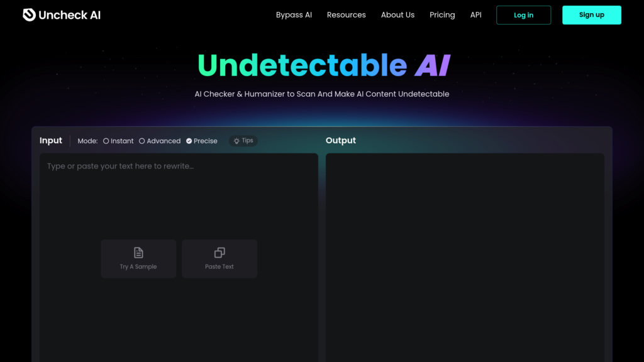Click the Try A Sample document icon
Screen dimensions: 644x362
pyautogui.click(x=138, y=253)
